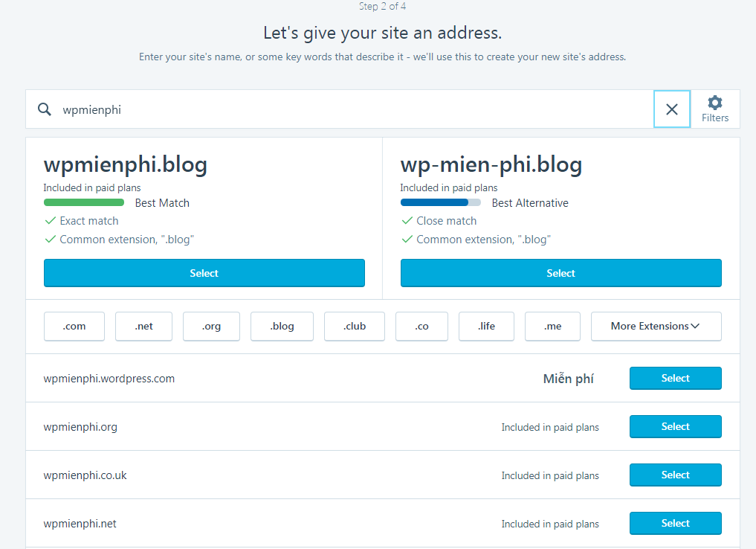Toggle the .club extension filter

355,326
